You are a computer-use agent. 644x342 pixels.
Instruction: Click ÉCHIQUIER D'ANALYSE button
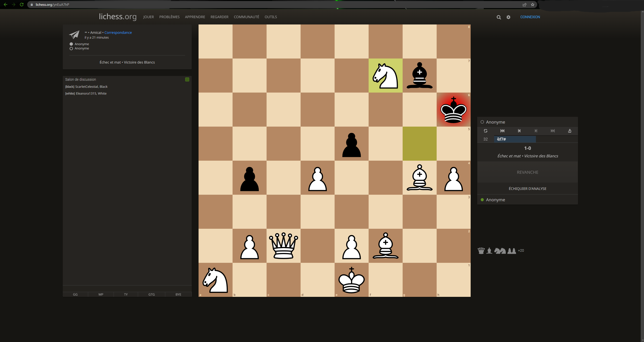pos(527,189)
